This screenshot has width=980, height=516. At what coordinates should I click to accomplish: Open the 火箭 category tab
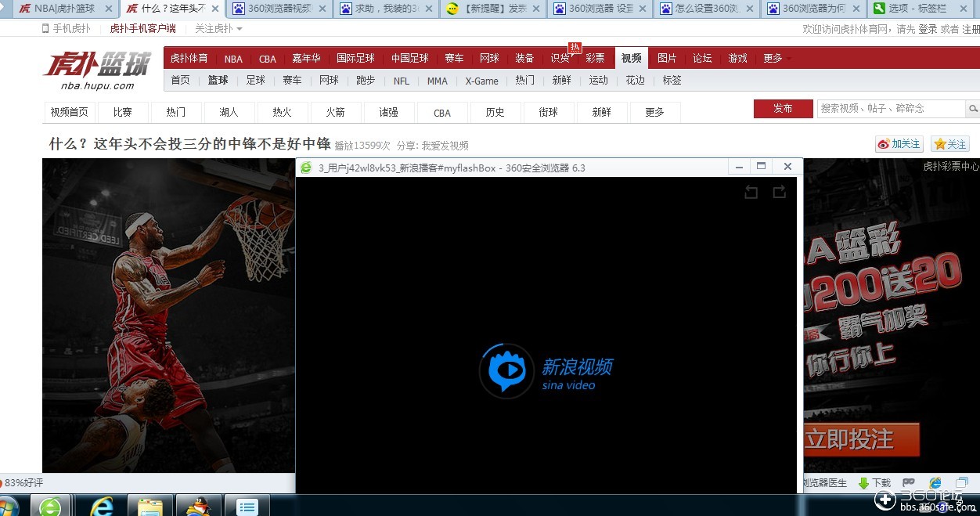[335, 113]
